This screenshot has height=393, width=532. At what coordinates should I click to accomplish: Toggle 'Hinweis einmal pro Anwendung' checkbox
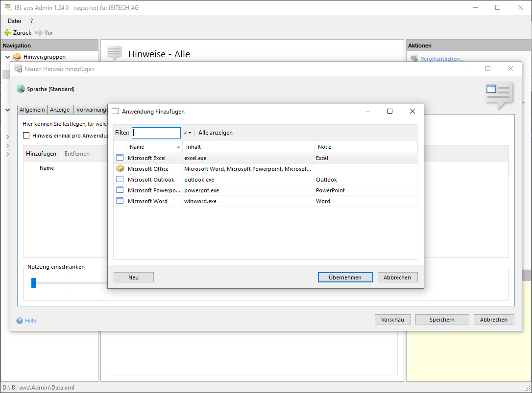coord(26,136)
